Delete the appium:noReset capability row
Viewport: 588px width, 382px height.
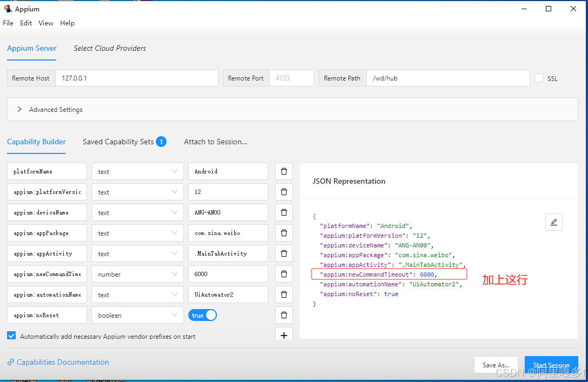click(284, 316)
